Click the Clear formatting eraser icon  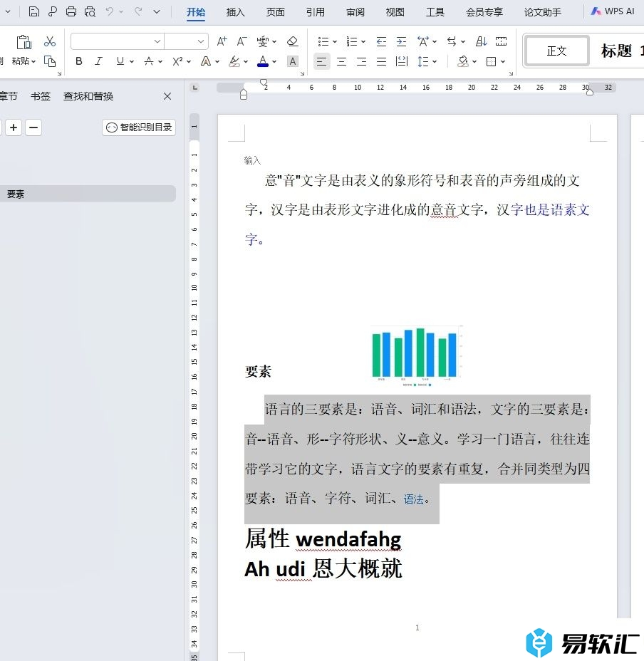(x=292, y=41)
